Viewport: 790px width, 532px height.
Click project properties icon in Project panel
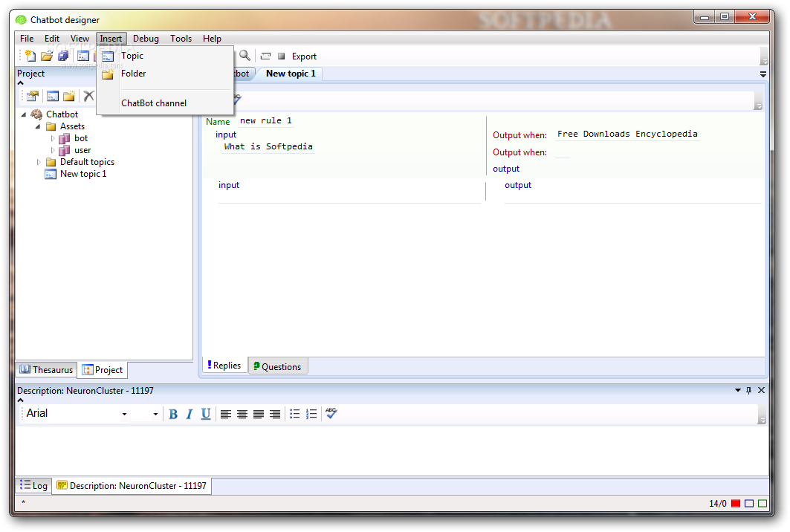(x=33, y=96)
